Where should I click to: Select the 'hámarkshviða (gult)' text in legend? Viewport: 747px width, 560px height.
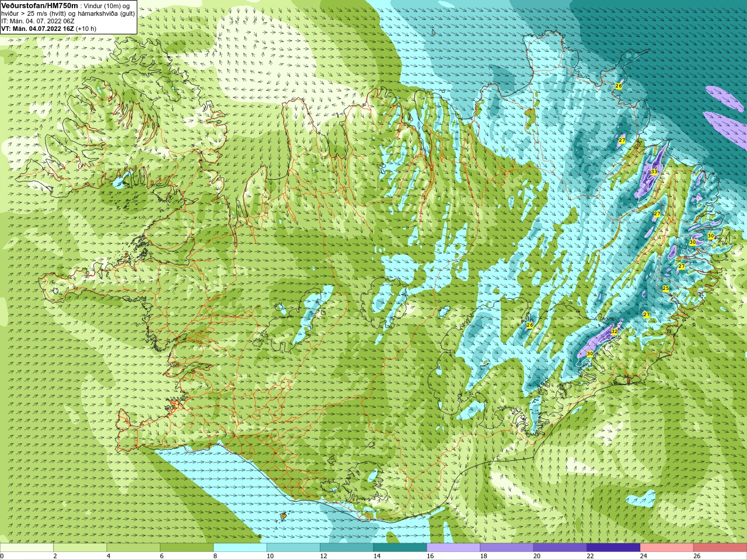pos(105,13)
